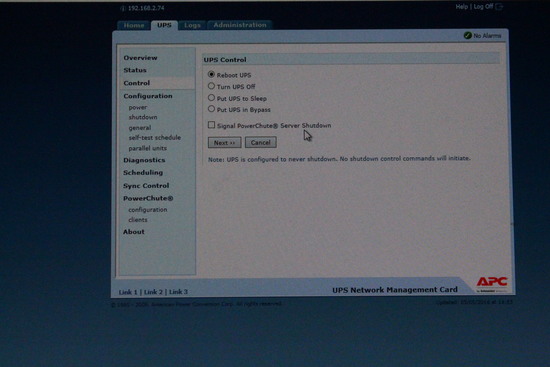The image size is (550, 367).
Task: Click the Cancel button
Action: 261,142
